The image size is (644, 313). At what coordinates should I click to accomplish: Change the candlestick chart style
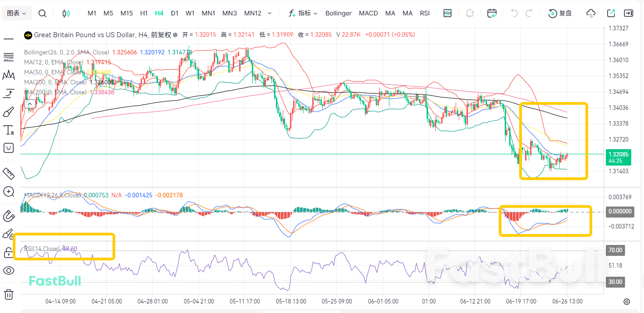[x=66, y=13]
